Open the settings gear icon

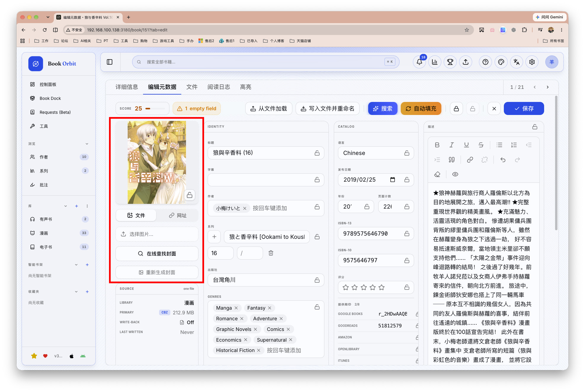(532, 62)
